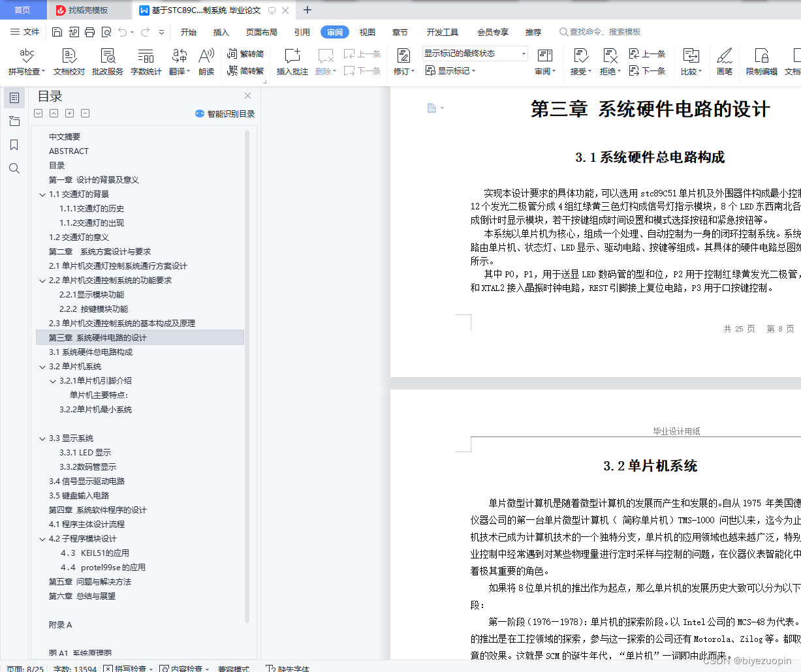Click the page icon beside chapter title
Image resolution: width=801 pixels, height=672 pixels.
(x=432, y=108)
